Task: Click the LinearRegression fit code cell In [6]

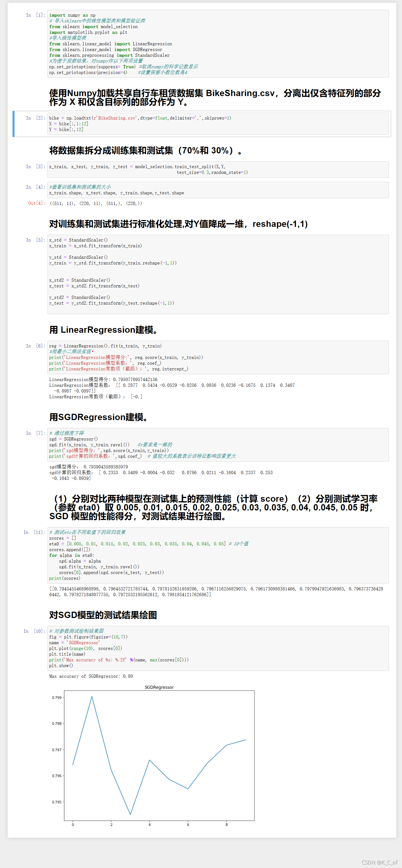Action: coord(218,358)
